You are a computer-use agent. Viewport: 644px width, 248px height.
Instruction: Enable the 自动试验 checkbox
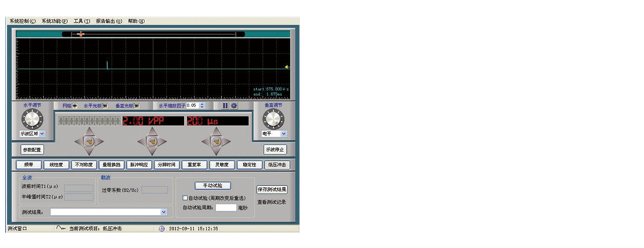click(186, 198)
